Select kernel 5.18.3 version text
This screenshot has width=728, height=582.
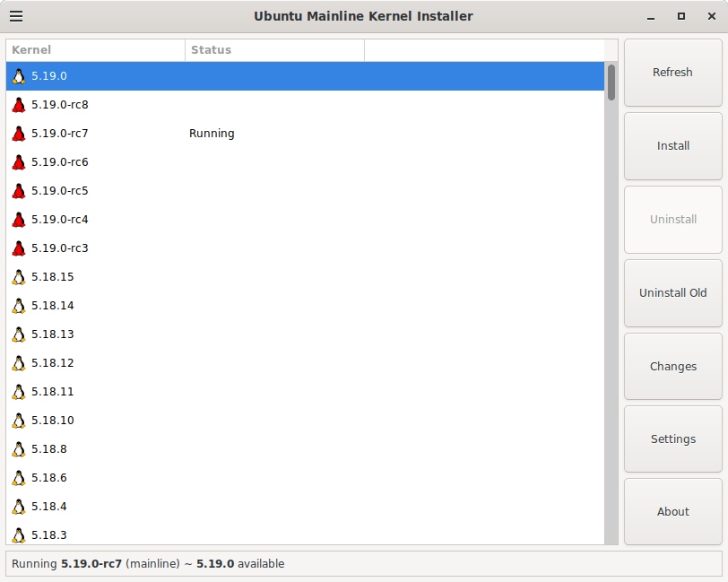[49, 535]
